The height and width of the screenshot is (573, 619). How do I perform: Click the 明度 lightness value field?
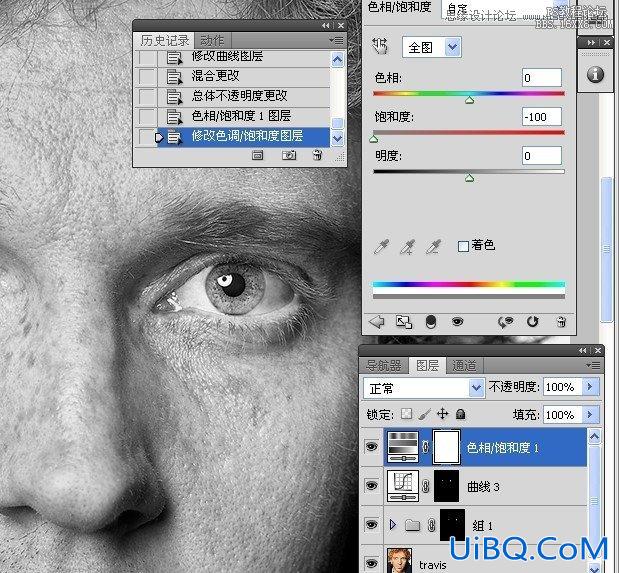point(542,156)
